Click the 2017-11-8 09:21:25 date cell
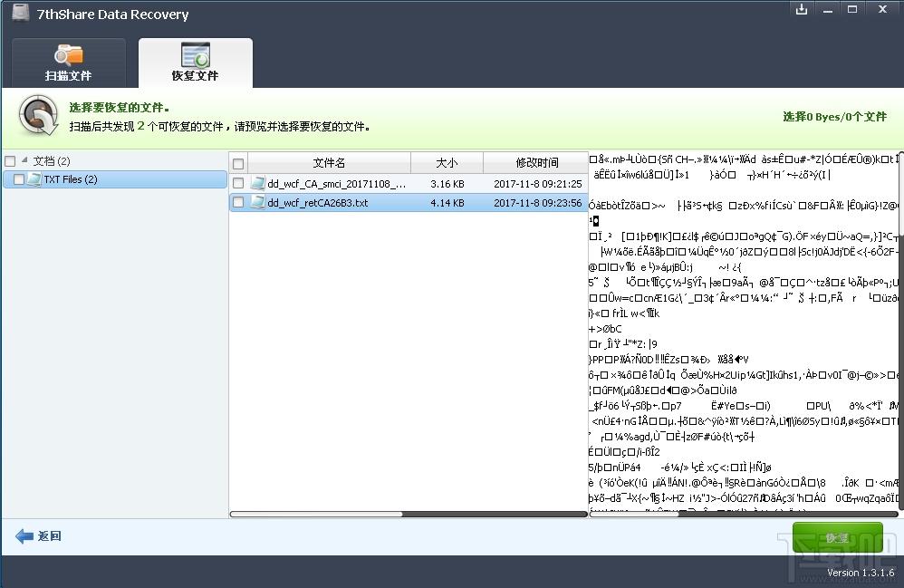The width and height of the screenshot is (904, 588). click(538, 184)
